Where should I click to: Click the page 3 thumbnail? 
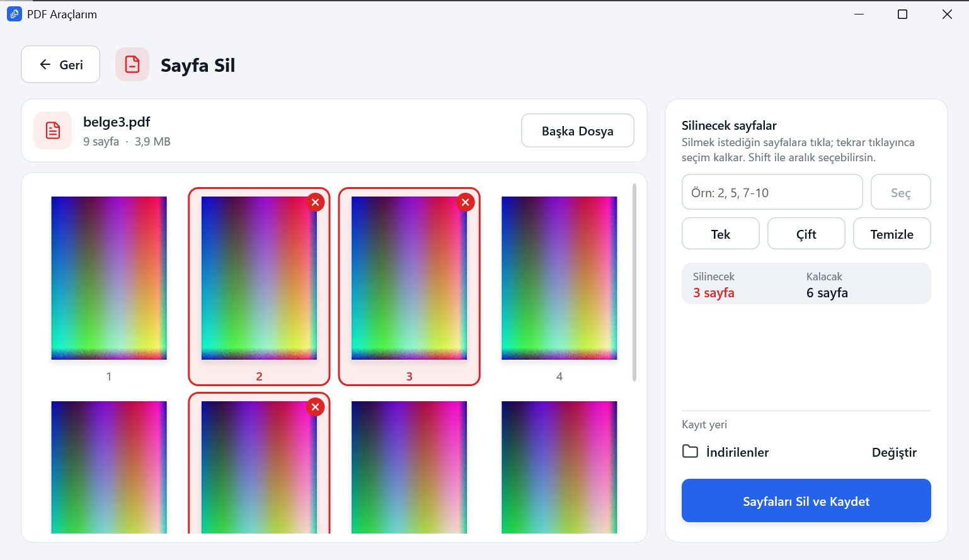pyautogui.click(x=409, y=278)
